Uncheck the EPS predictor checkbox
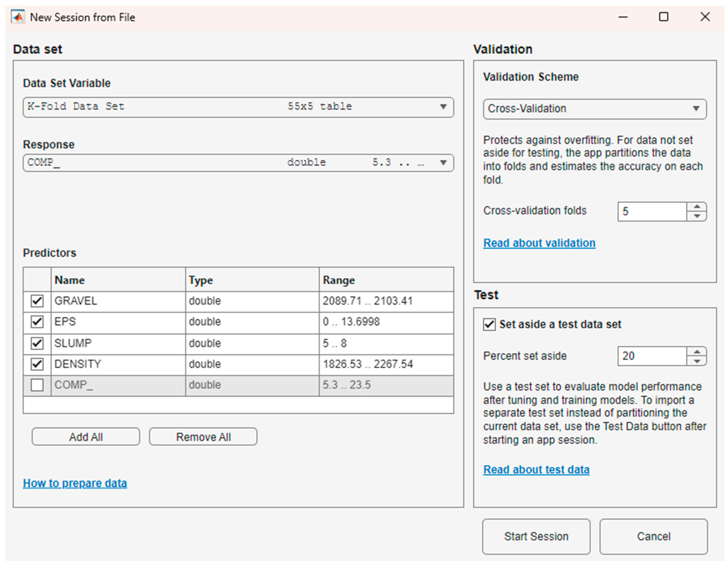The image size is (728, 567). click(37, 322)
